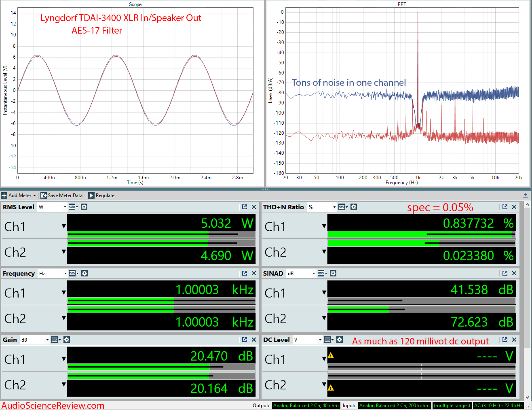
Task: Click the Save Meter Data disk icon
Action: pos(44,195)
